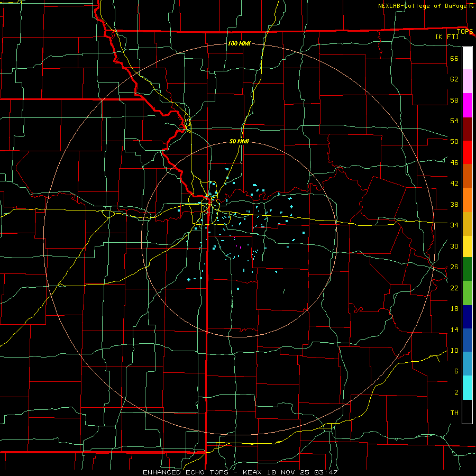Screen dimensions: 476x476
Task: Click the legend value '30'
Action: click(454, 246)
